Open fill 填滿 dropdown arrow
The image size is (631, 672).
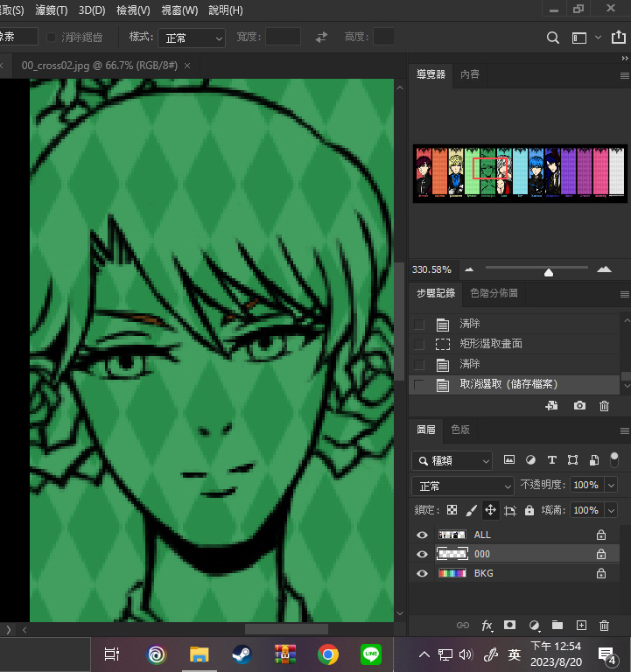pos(611,510)
